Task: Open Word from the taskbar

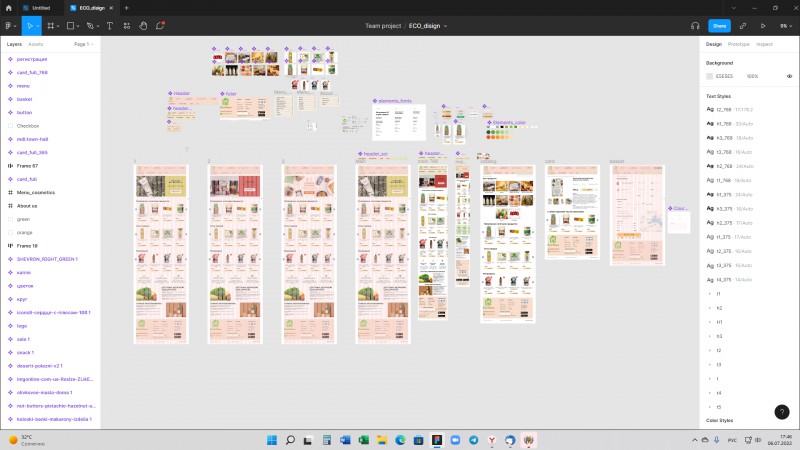Action: click(x=345, y=440)
